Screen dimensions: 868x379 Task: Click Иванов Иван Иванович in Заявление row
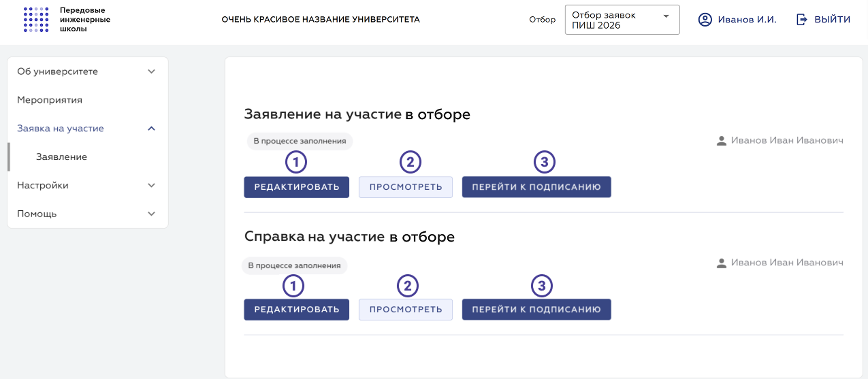787,141
